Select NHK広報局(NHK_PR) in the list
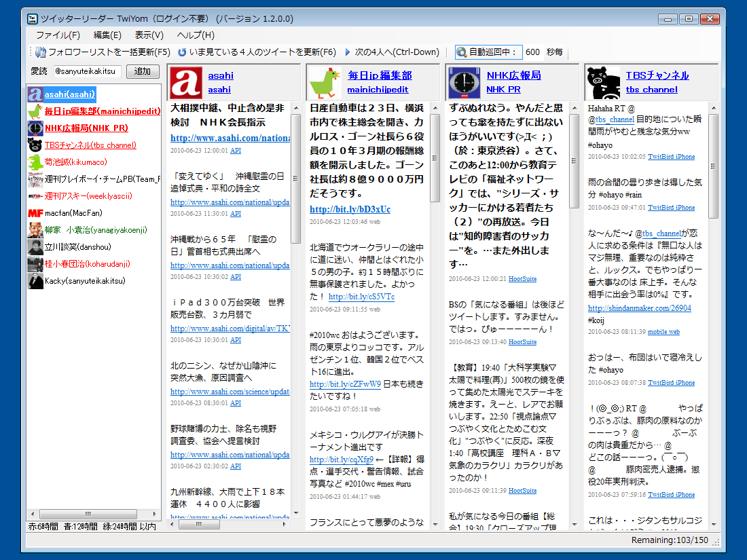747x560 pixels. coord(86,128)
